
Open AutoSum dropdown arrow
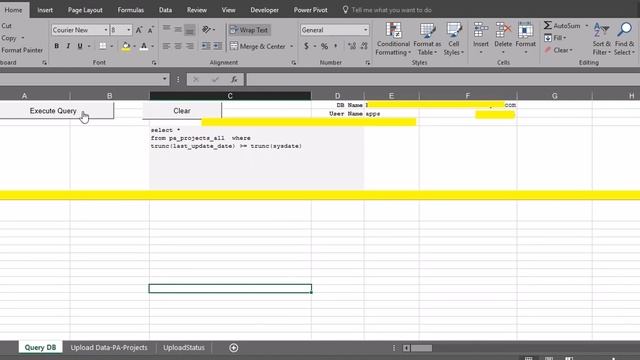(587, 25)
